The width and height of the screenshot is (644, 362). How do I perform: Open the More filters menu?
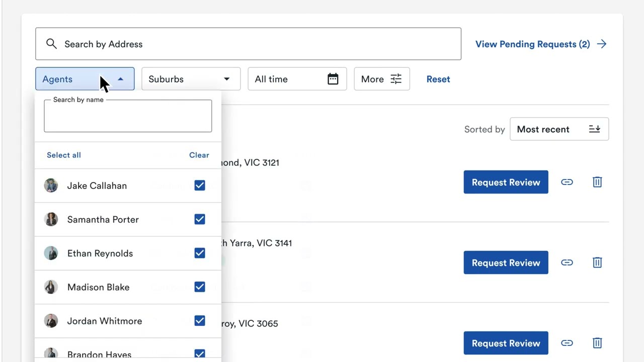381,79
